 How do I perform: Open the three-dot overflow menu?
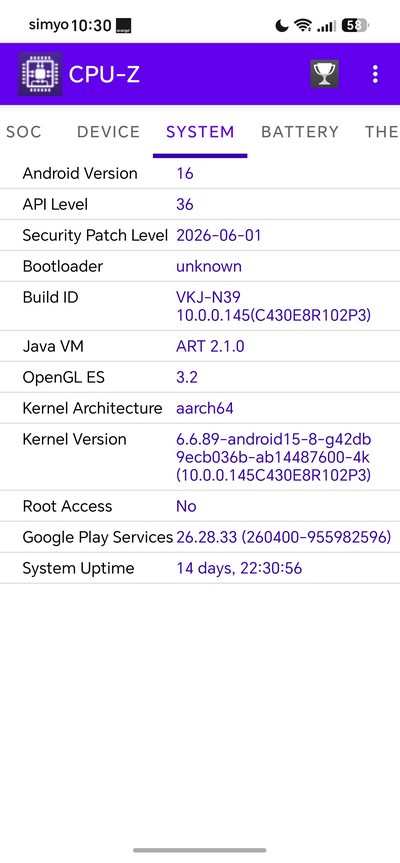375,74
